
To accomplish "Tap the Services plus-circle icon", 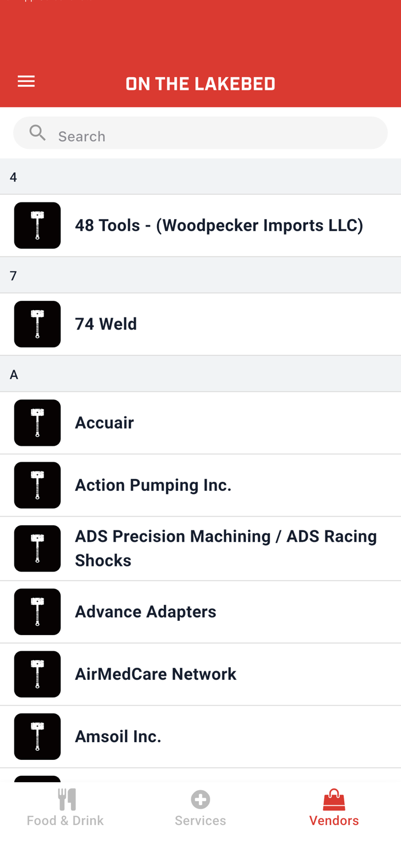I will [200, 799].
